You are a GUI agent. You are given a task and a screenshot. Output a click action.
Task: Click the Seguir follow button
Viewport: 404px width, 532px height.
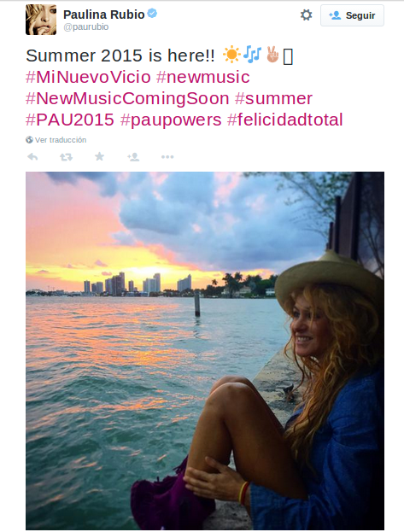tap(352, 15)
